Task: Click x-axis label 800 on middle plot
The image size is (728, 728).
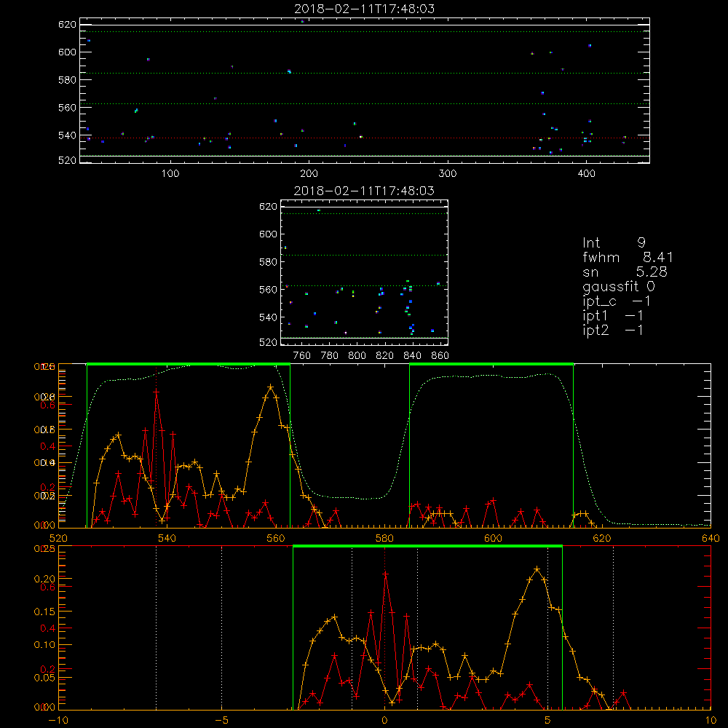Action: 357,356
